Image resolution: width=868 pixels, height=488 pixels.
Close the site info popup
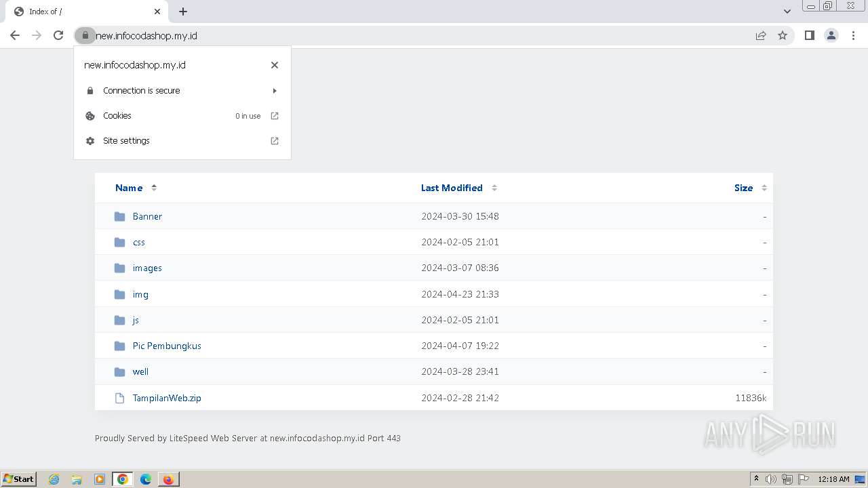point(275,65)
